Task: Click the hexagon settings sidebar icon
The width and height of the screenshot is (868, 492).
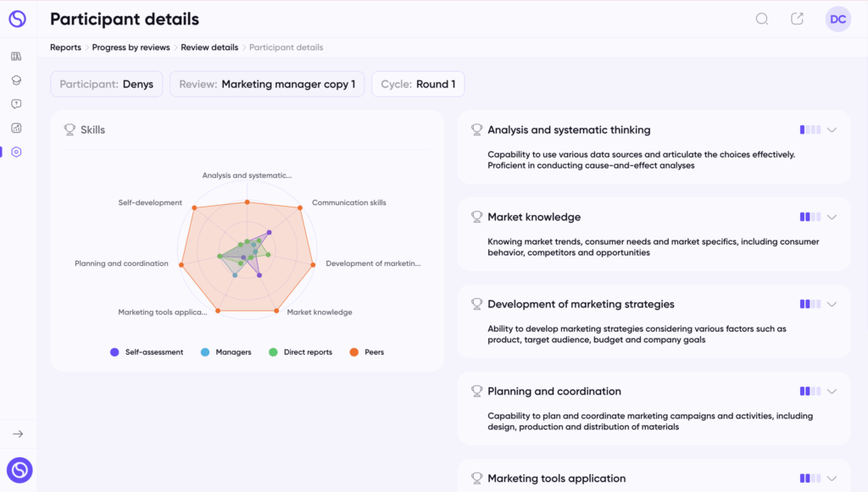Action: click(x=16, y=152)
